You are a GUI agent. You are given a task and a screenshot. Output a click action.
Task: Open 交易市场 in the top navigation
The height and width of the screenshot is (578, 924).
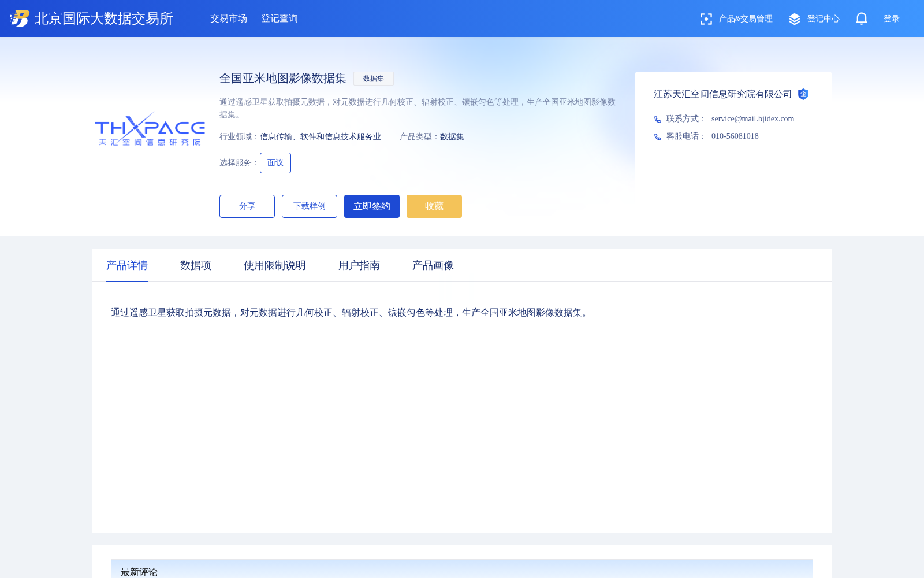(229, 18)
